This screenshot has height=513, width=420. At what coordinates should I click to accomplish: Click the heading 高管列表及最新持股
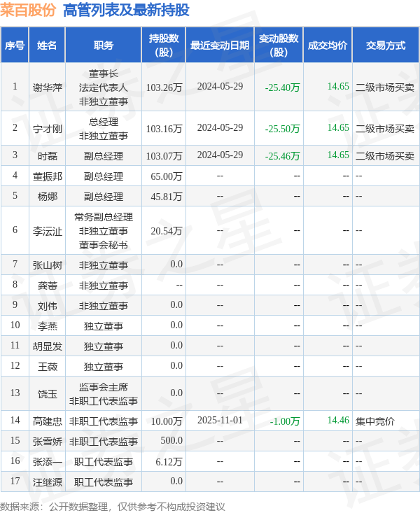click(126, 10)
